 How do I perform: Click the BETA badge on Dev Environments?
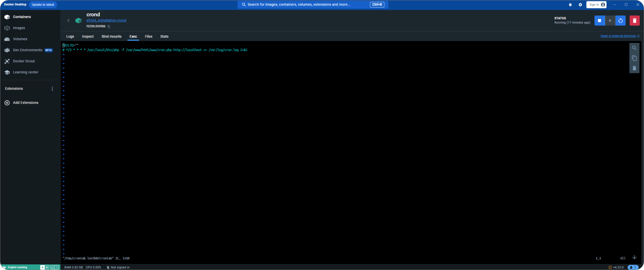pos(49,50)
